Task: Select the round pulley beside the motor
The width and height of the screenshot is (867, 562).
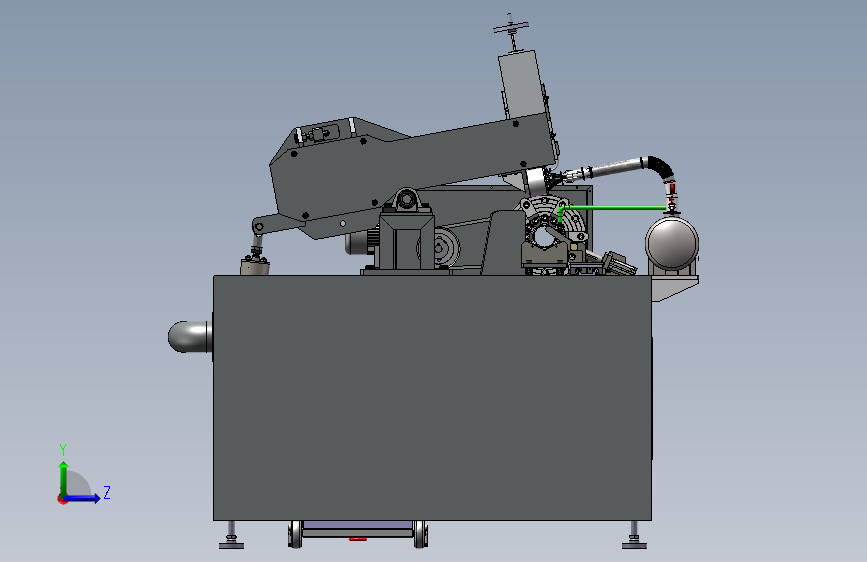Action: click(x=440, y=248)
